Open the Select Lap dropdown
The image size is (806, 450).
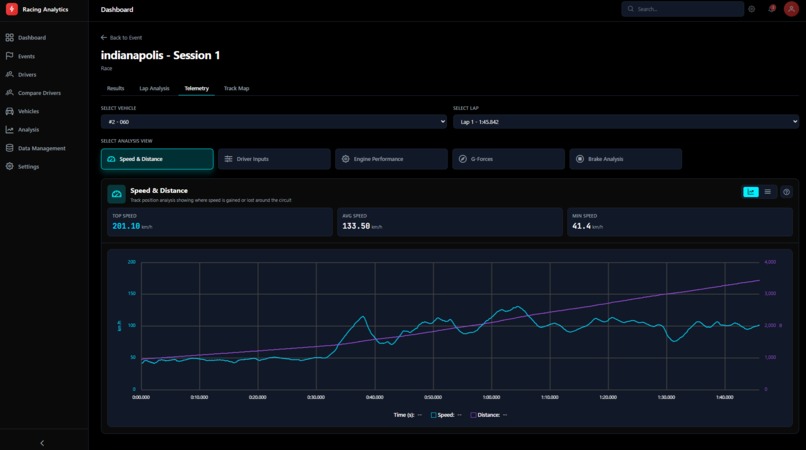[626, 122]
